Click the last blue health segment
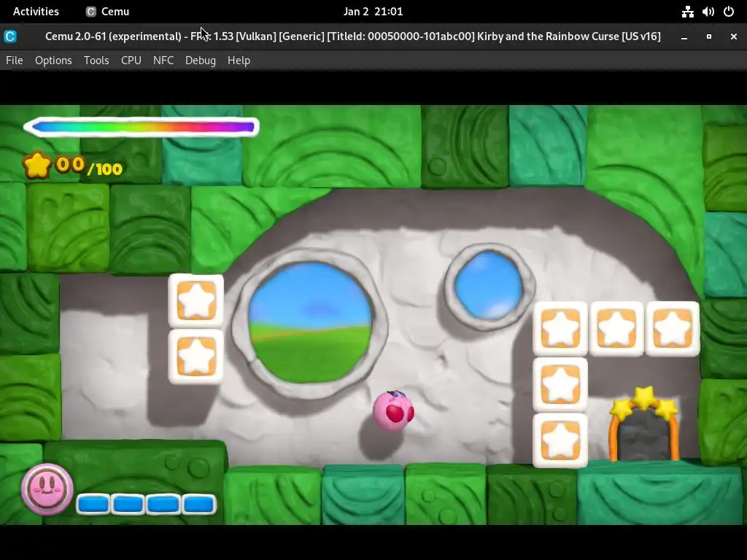The width and height of the screenshot is (747, 560). (x=198, y=505)
